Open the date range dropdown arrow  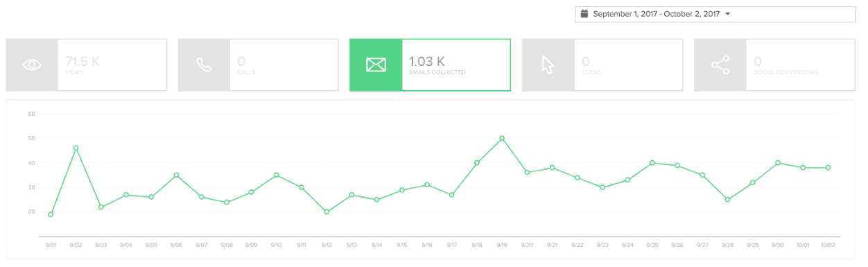(x=727, y=14)
